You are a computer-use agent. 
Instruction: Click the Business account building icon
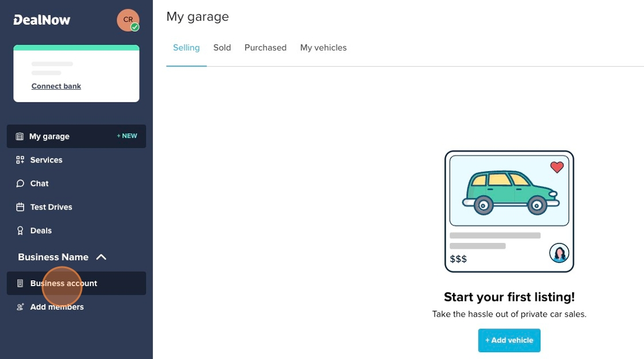point(19,283)
